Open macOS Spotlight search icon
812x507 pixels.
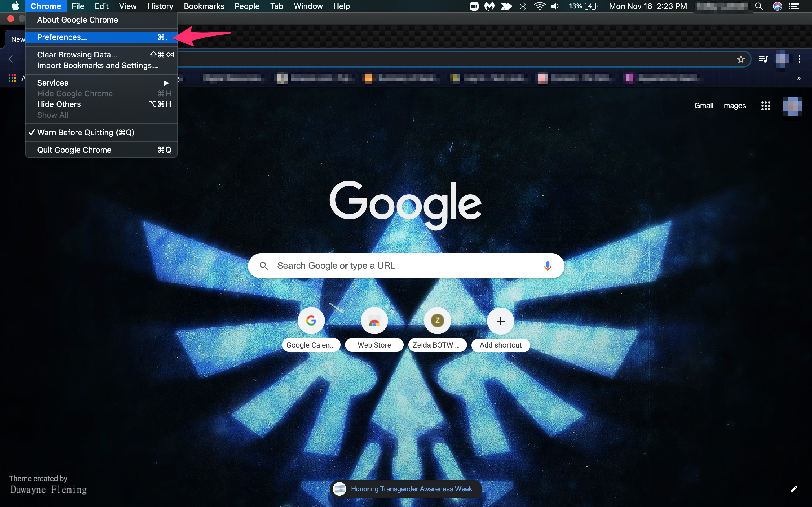point(759,6)
